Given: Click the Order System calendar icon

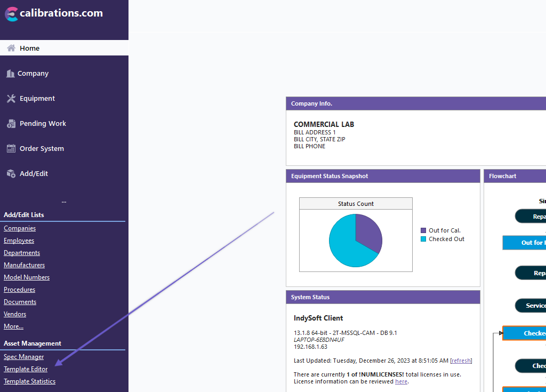Looking at the screenshot, I should tap(11, 149).
